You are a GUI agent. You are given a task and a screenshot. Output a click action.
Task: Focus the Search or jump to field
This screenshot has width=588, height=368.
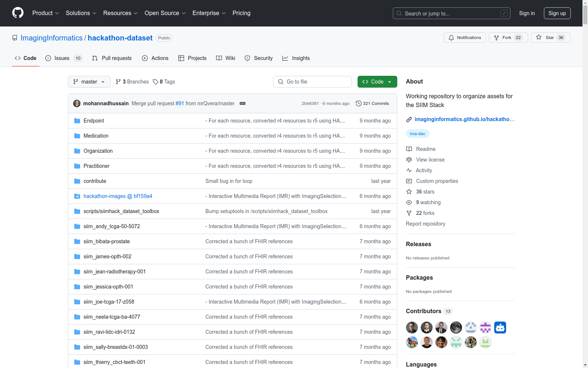[x=452, y=13]
